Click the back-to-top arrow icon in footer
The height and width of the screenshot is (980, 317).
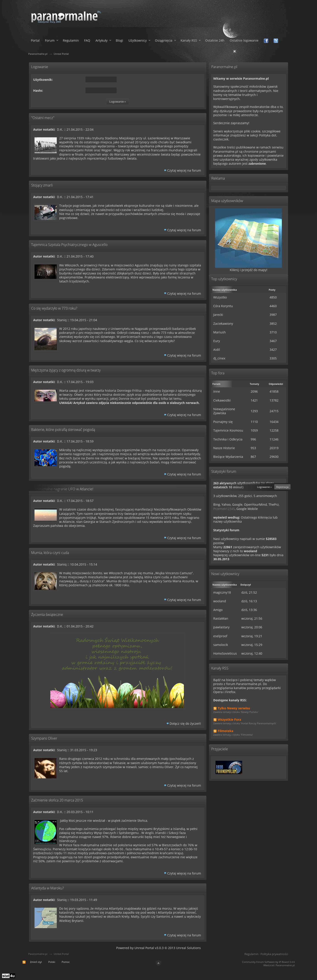pos(158,963)
